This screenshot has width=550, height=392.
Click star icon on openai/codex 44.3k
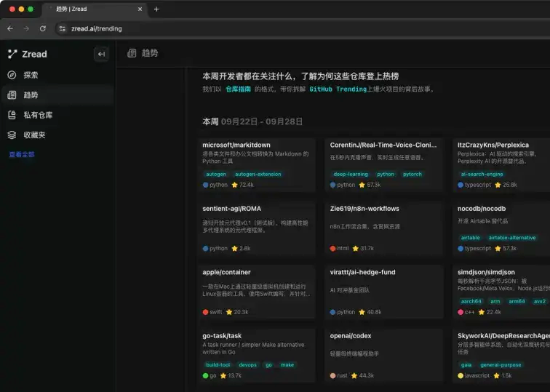[x=354, y=375]
